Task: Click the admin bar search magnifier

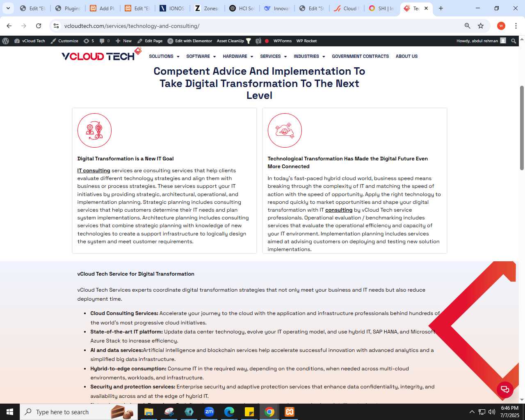Action: (x=514, y=41)
